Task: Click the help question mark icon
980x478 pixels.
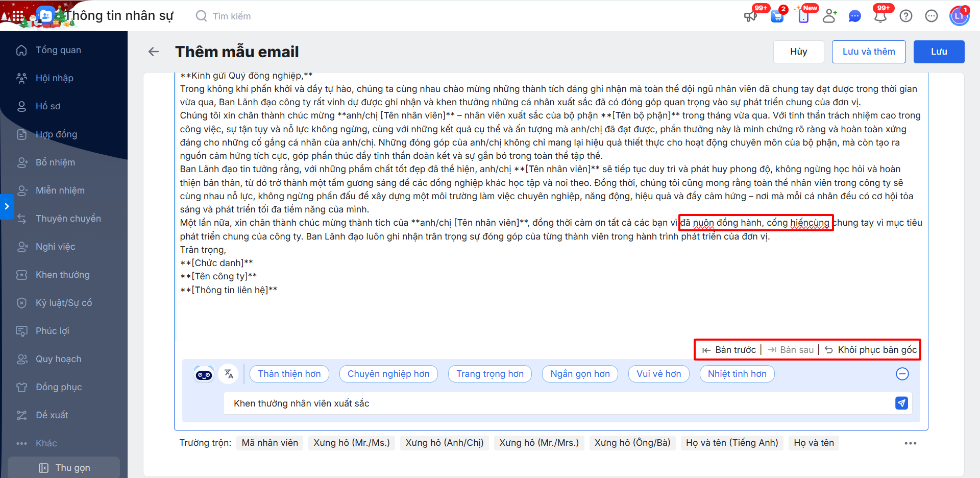Action: [906, 16]
